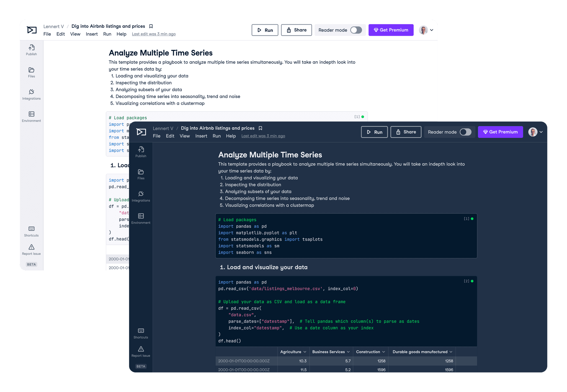567x392 pixels.
Task: Click Run button in dark window
Action: 374,132
